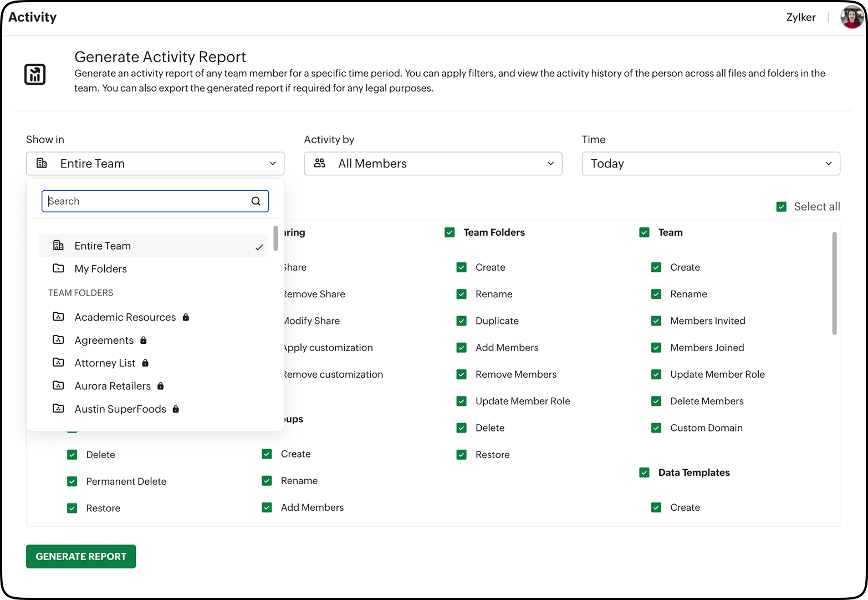Viewport: 868px width, 600px height.
Task: Click the Generate Activity Report icon
Action: [35, 74]
